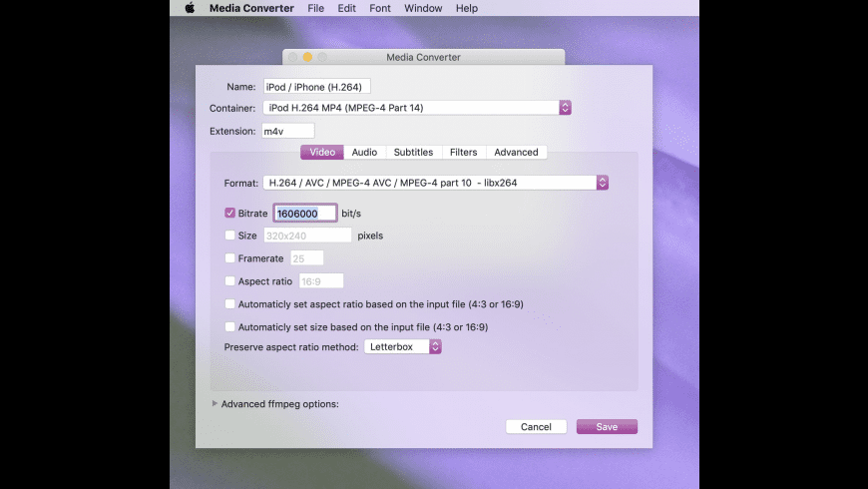868x489 pixels.
Task: Uncheck the Bitrate checkbox
Action: pyautogui.click(x=229, y=213)
